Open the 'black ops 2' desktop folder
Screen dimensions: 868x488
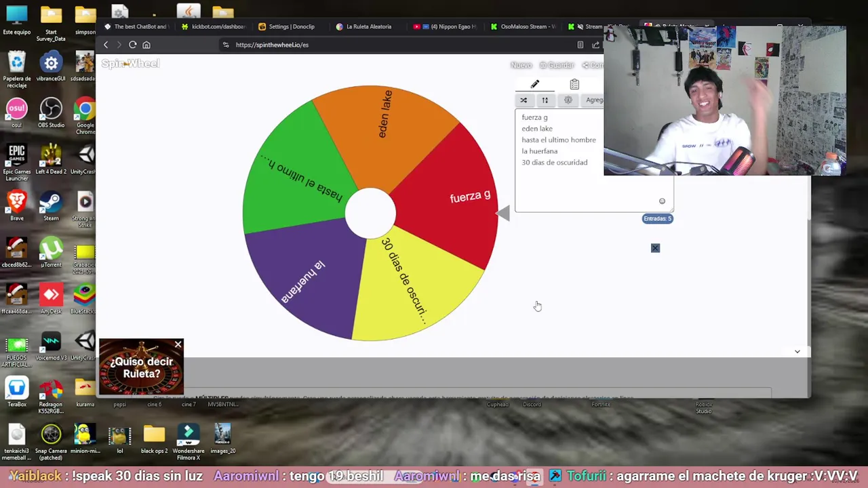coord(154,439)
